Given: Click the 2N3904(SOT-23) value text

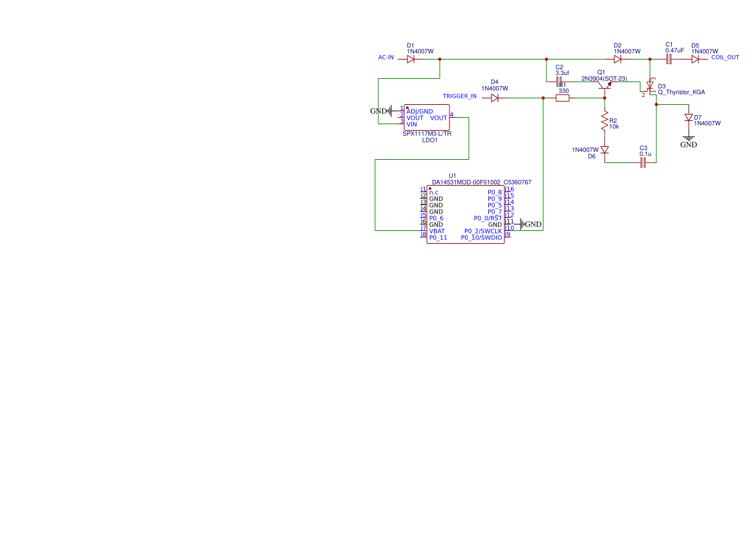Looking at the screenshot, I should [604, 79].
